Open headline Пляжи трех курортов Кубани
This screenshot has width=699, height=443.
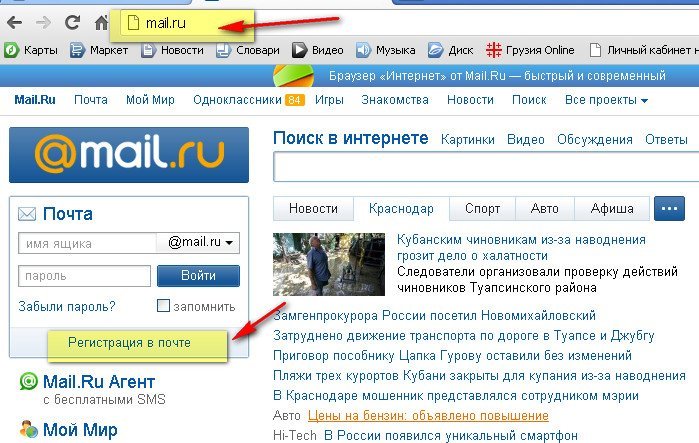click(x=479, y=376)
